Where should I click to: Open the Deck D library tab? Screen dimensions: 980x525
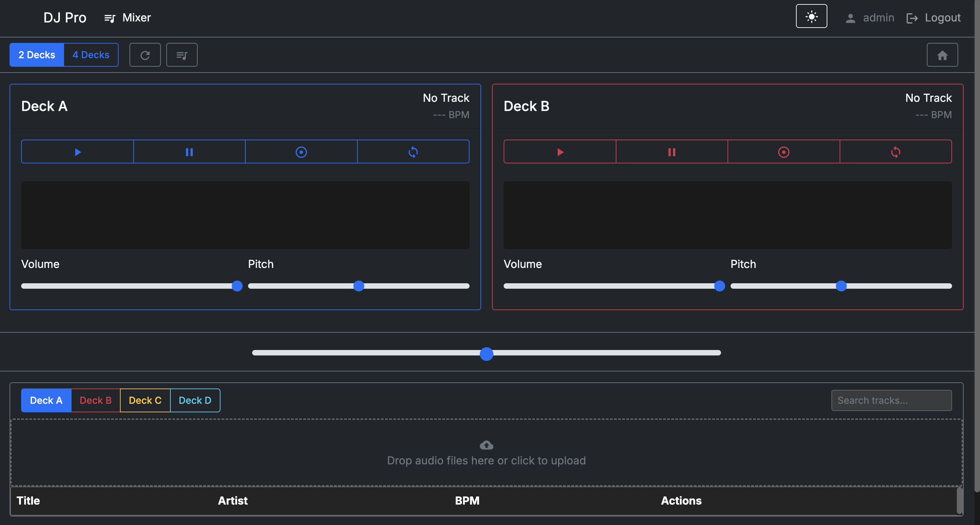195,400
